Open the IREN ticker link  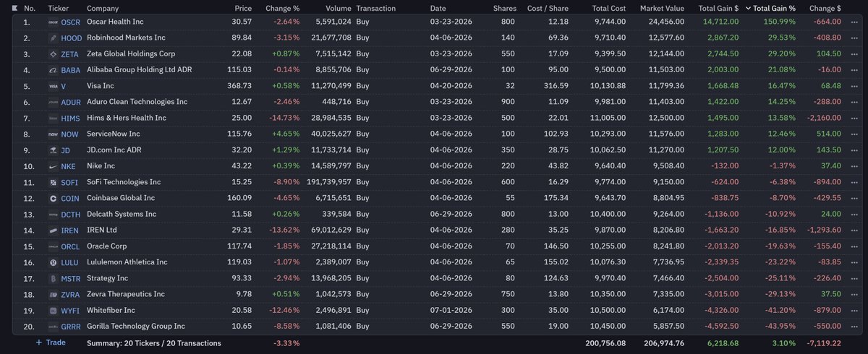pos(70,230)
